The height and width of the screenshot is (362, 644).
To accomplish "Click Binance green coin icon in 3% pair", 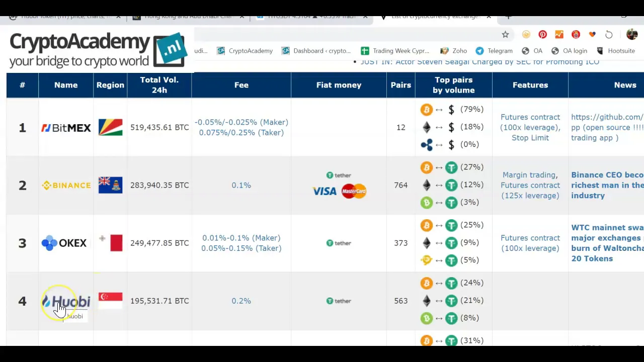I will pos(427,203).
